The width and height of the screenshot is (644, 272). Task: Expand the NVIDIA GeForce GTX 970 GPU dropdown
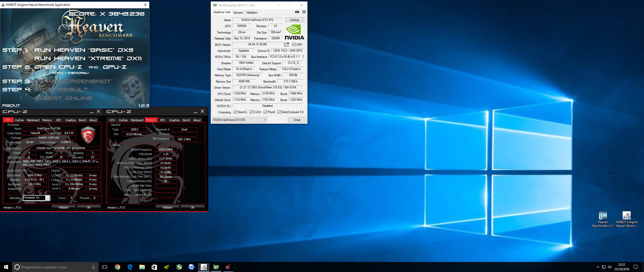click(239, 120)
